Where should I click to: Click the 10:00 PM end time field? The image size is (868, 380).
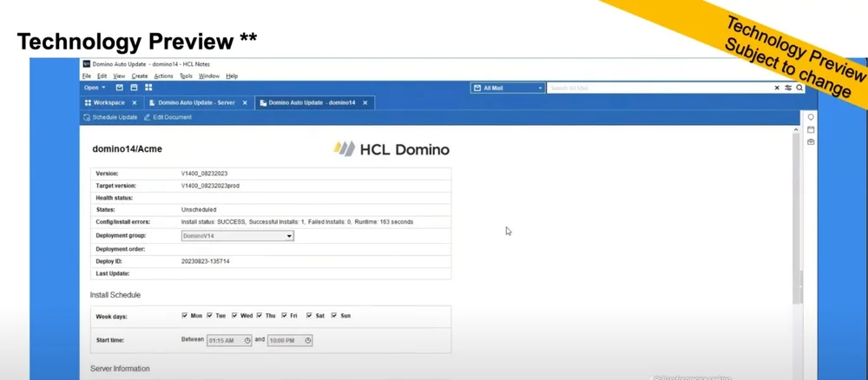coord(290,341)
